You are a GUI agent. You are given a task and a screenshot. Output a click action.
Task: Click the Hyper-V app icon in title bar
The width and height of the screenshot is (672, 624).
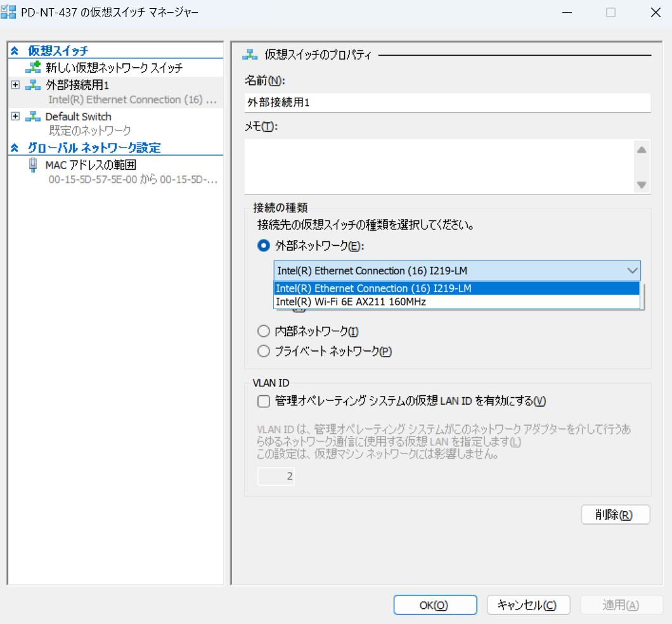8,11
